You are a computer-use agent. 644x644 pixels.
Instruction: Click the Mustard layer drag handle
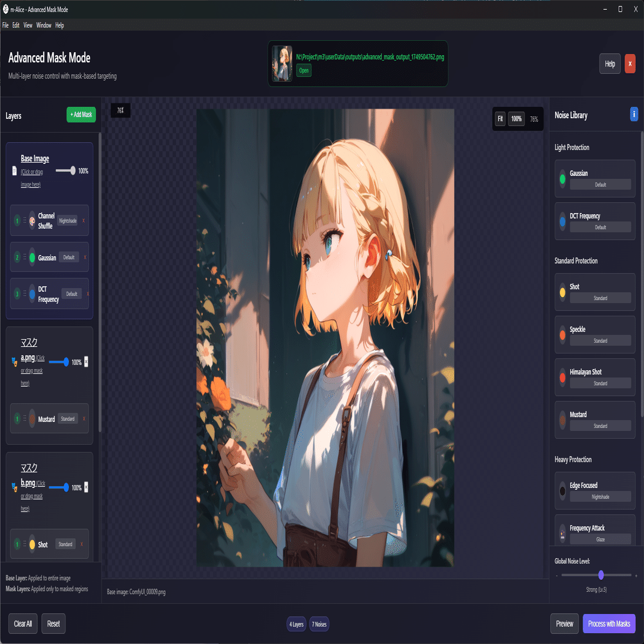(x=25, y=418)
